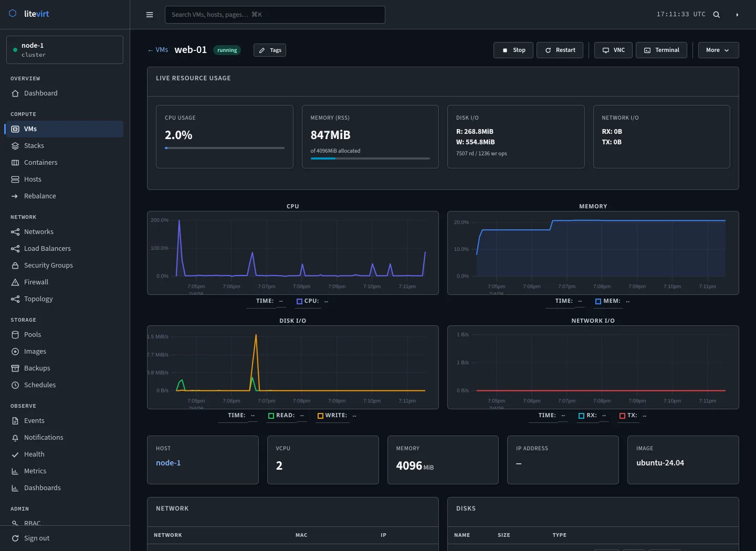Open Containers in the sidebar
Image resolution: width=756 pixels, height=551 pixels.
point(65,163)
